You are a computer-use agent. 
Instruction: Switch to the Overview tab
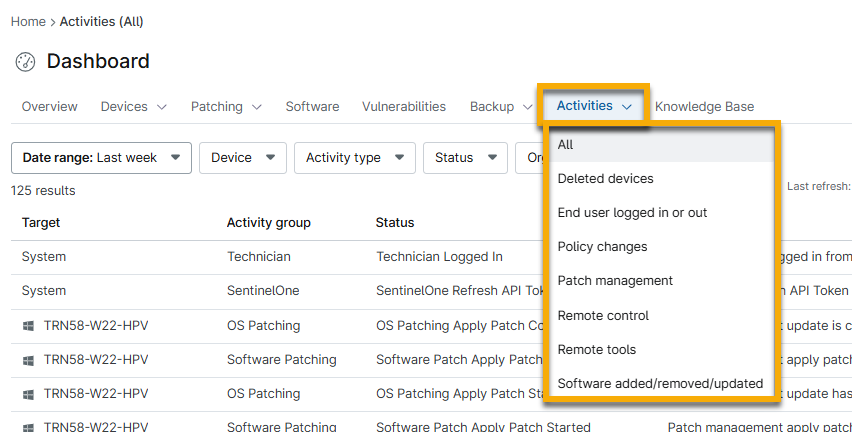[x=50, y=106]
